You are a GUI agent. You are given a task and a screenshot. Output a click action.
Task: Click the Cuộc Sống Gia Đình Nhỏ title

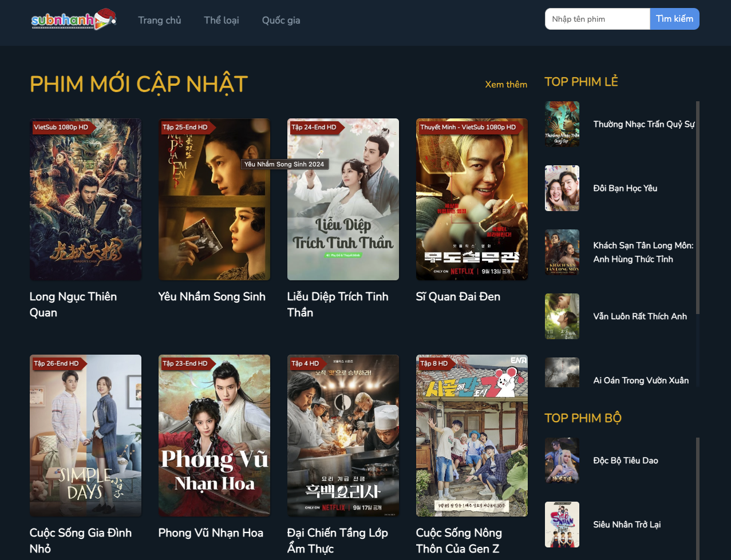click(81, 541)
